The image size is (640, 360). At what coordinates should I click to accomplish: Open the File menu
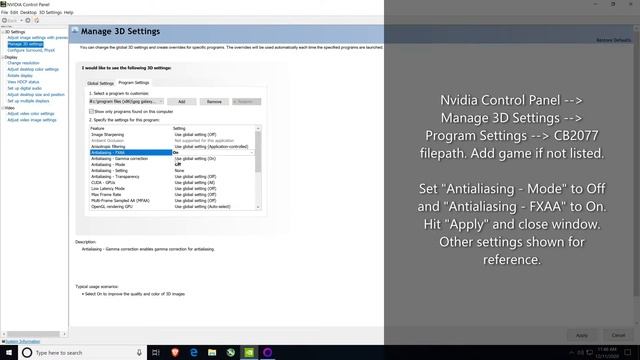[4, 13]
